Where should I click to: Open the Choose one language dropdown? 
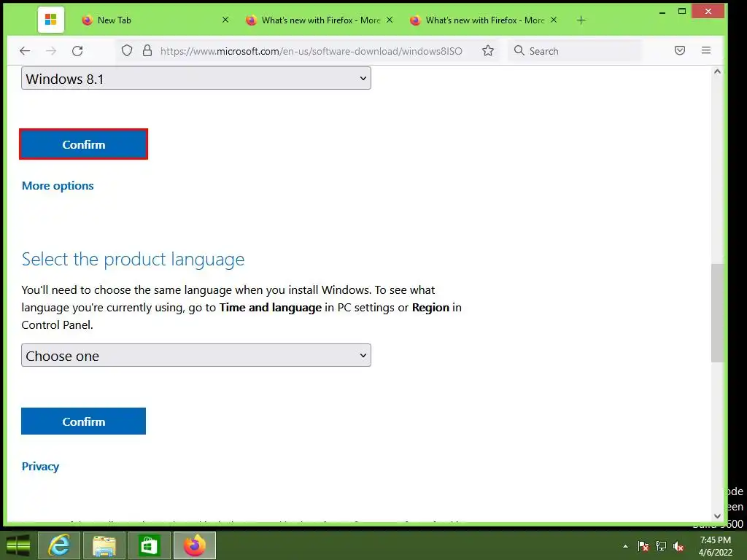tap(196, 355)
